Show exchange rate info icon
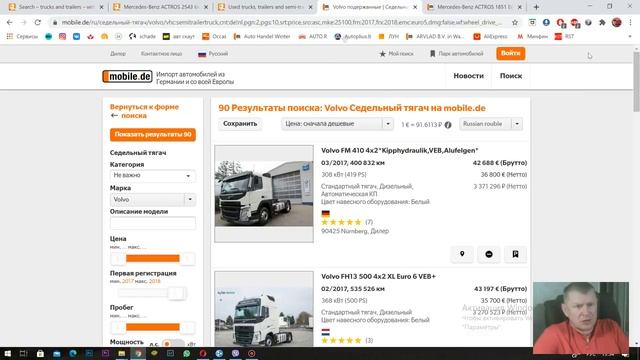 click(448, 125)
